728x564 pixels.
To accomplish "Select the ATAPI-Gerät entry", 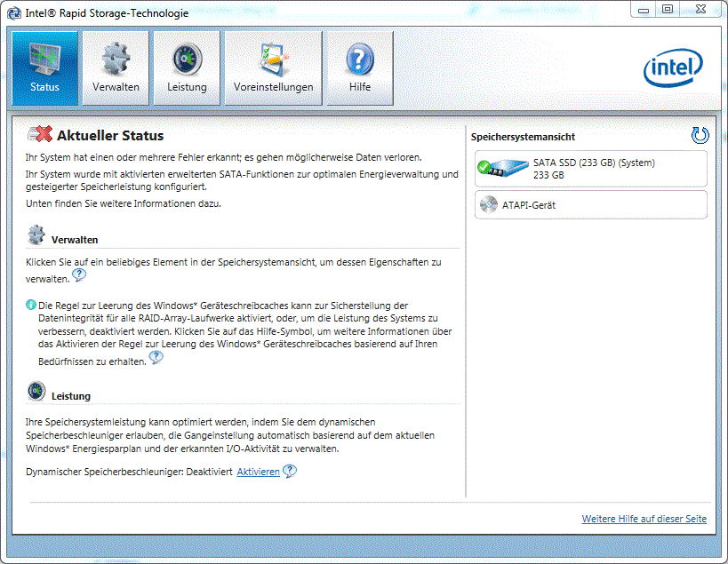I will [x=590, y=204].
